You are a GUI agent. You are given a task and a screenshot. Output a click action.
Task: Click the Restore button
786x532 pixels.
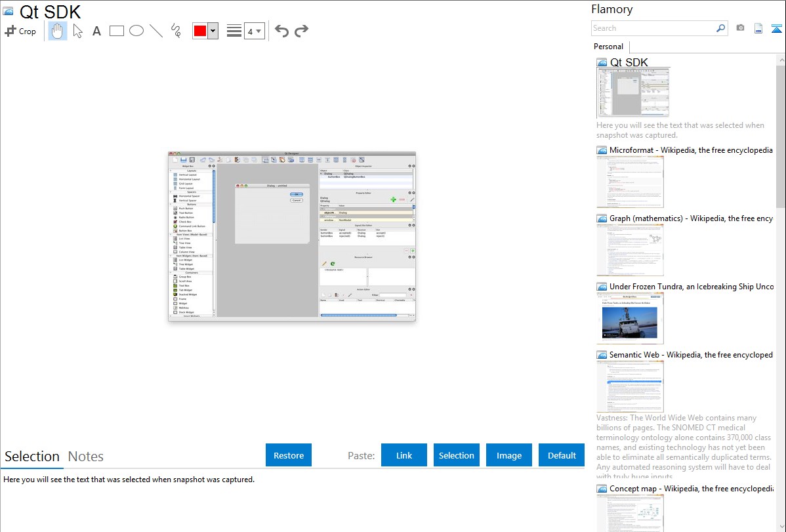click(x=289, y=455)
